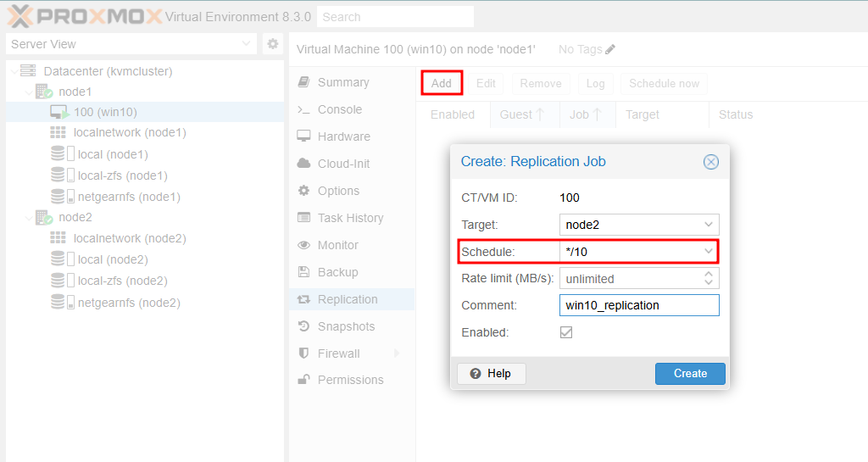The width and height of the screenshot is (868, 462).
Task: Edit tags with the pencil icon
Action: click(x=610, y=49)
